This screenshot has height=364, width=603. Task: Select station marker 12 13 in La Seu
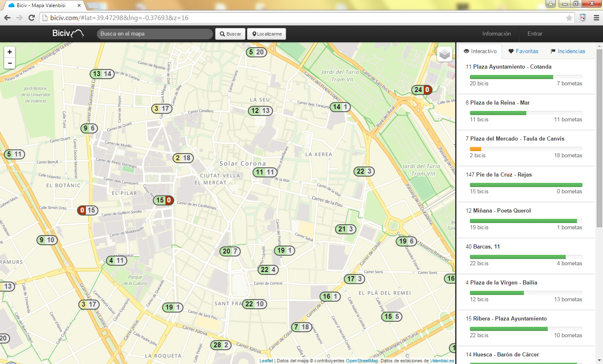[x=260, y=111]
